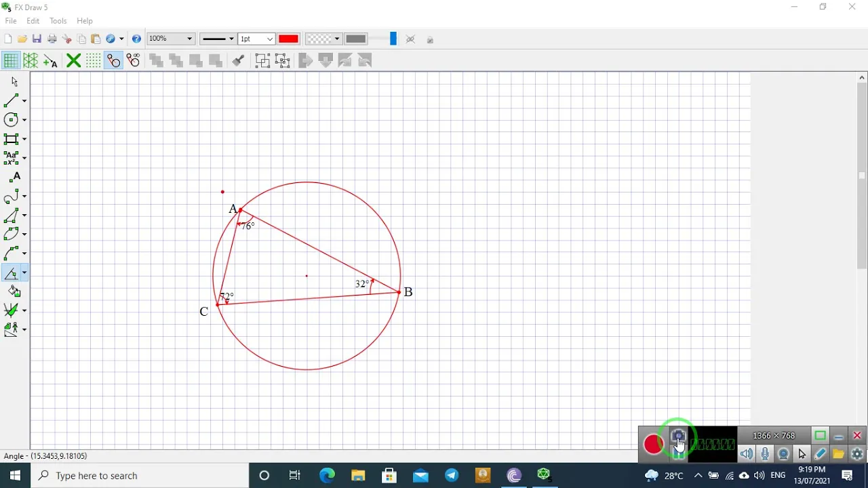Viewport: 868px width, 488px height.
Task: Select the paint bucket fill tool
Action: 14,291
